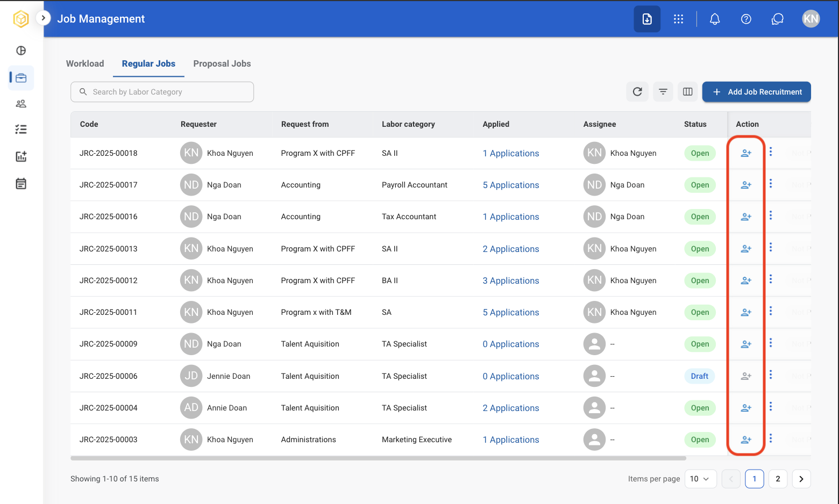Click the download document icon in header
The height and width of the screenshot is (504, 839).
coord(647,19)
